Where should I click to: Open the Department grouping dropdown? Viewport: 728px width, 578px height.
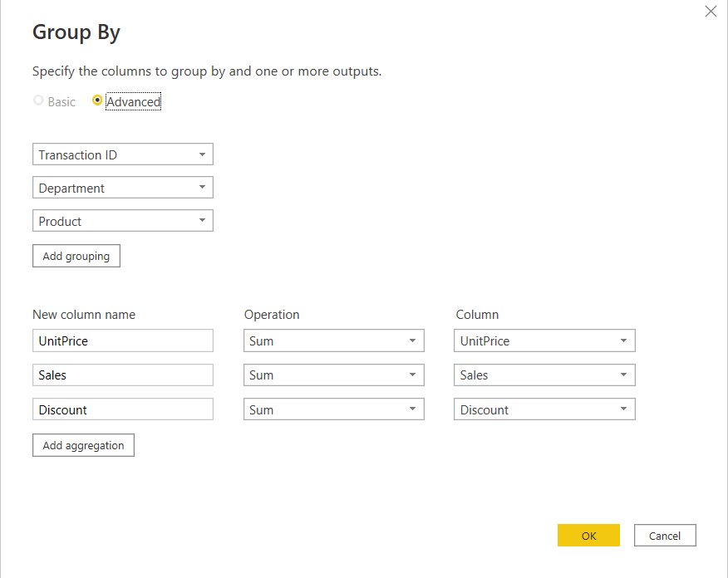pos(122,188)
